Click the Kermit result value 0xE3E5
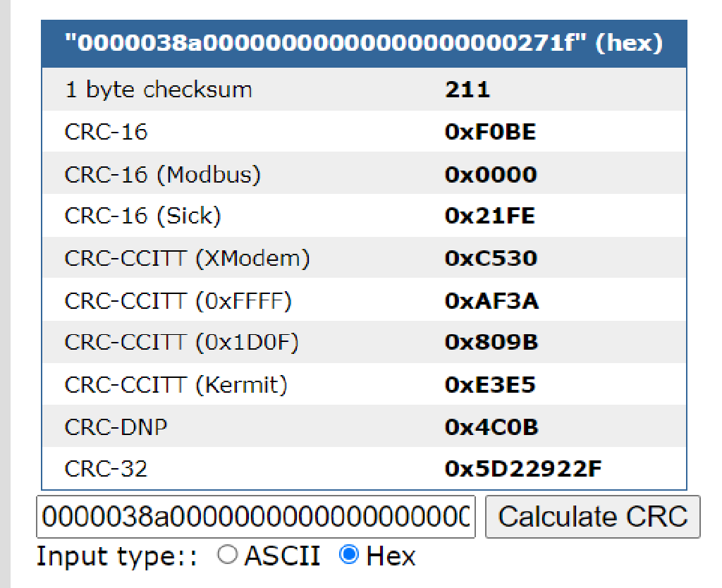Viewport: 722px width, 588px height. (x=490, y=385)
